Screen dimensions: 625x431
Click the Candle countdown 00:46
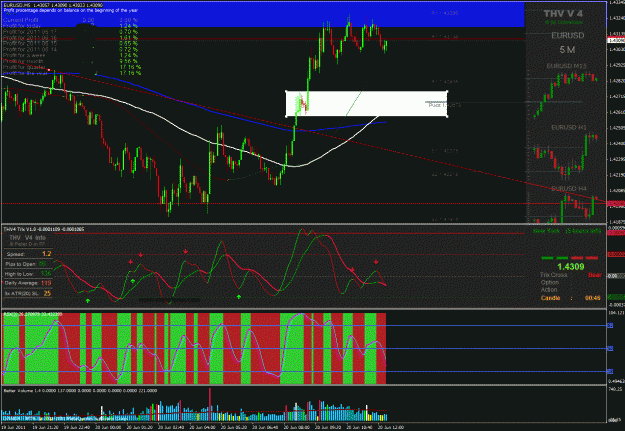593,298
